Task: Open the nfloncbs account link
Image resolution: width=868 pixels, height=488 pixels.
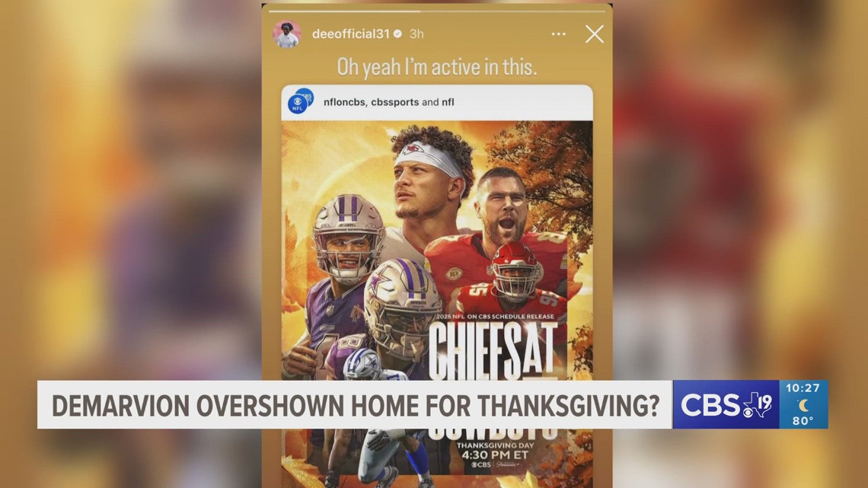Action: coord(343,102)
